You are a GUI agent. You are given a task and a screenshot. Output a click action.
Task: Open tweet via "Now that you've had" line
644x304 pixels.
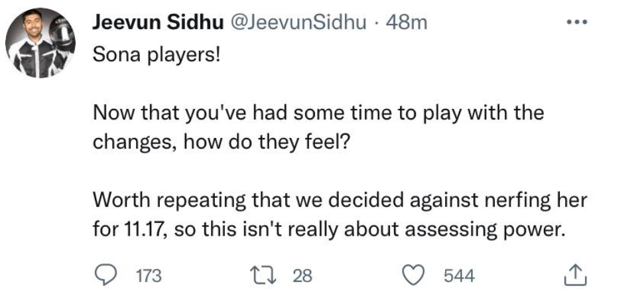point(318,113)
